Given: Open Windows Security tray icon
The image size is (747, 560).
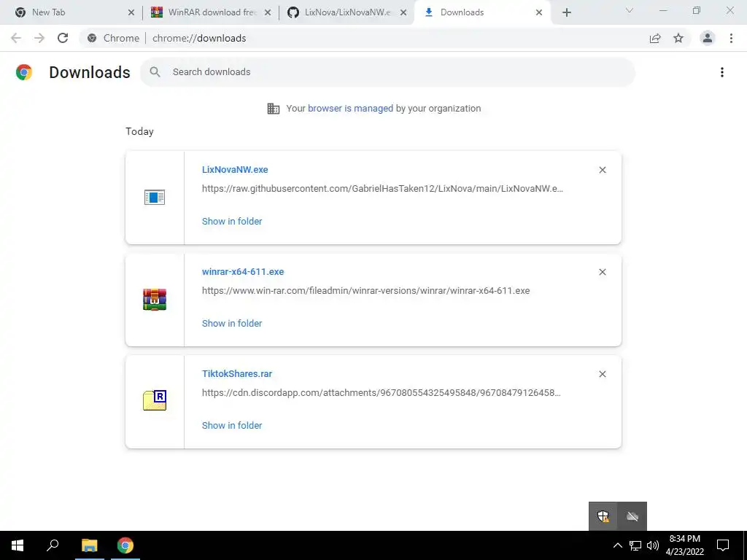Looking at the screenshot, I should pyautogui.click(x=603, y=516).
